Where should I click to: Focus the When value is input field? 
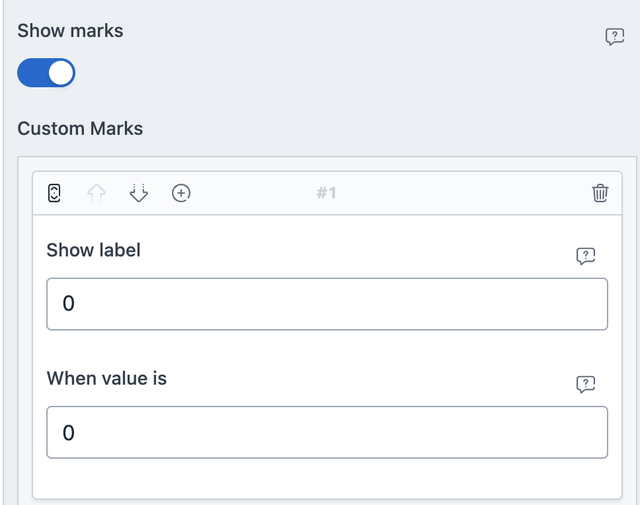(327, 432)
